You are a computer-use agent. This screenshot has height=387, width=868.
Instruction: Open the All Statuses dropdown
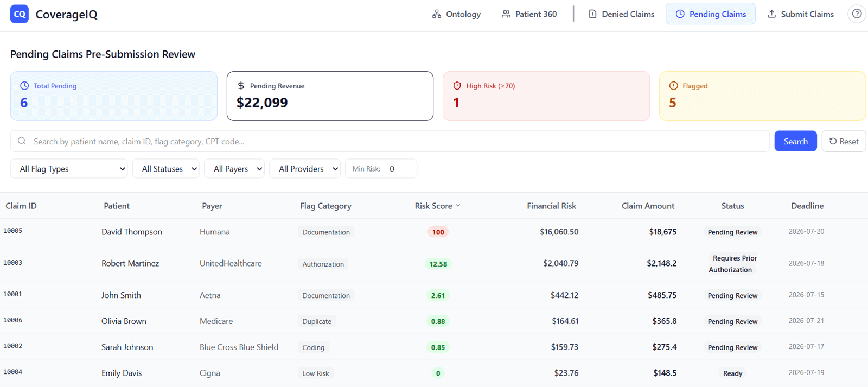click(166, 169)
